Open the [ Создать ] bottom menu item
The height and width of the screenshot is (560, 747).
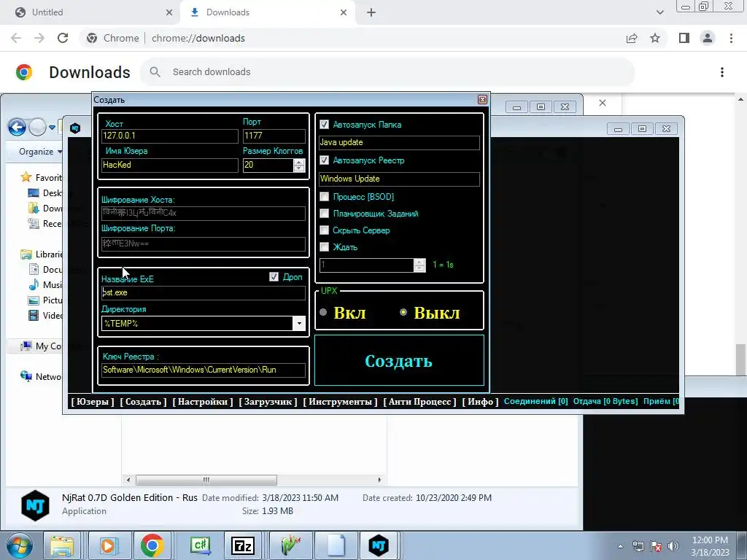143,402
